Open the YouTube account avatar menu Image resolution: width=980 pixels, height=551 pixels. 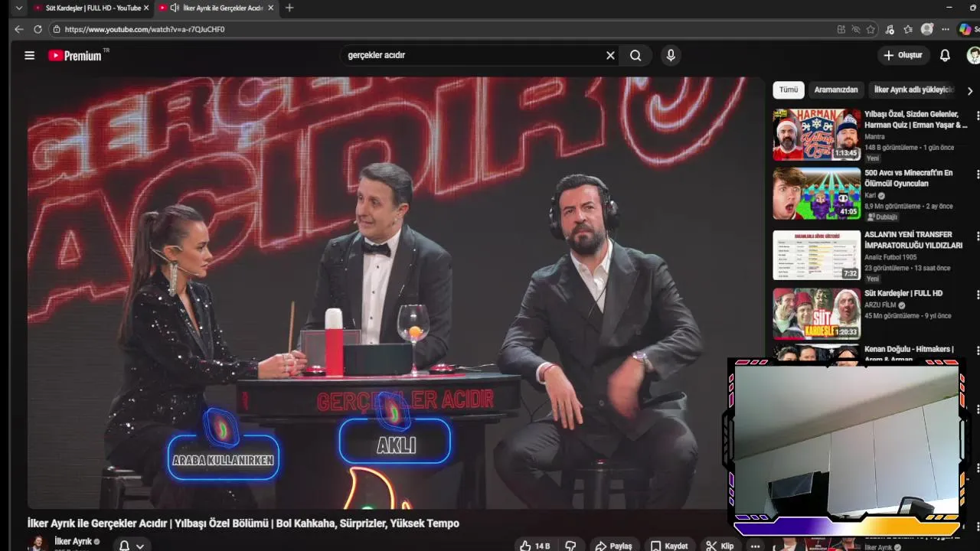[973, 55]
